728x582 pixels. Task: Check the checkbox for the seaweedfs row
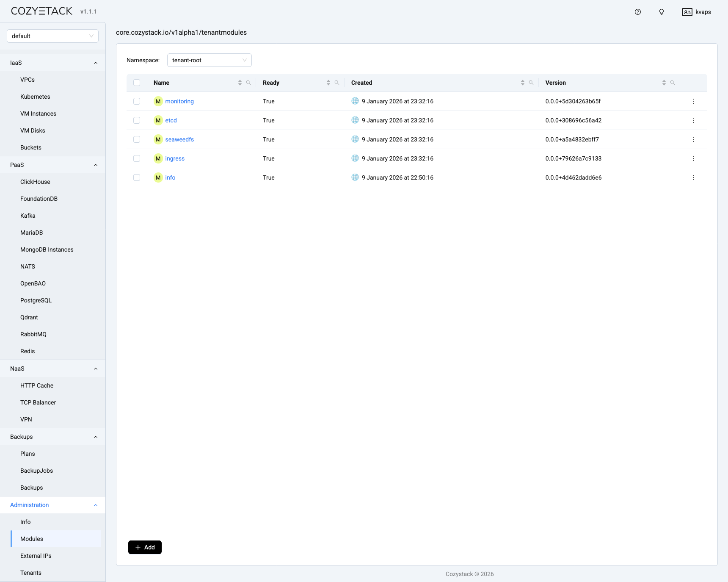pos(136,139)
